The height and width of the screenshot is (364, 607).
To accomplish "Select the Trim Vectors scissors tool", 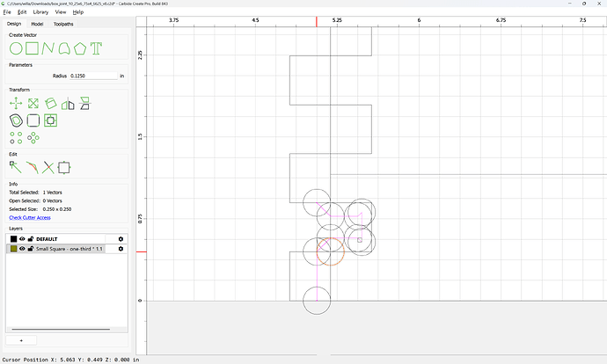I will [48, 168].
